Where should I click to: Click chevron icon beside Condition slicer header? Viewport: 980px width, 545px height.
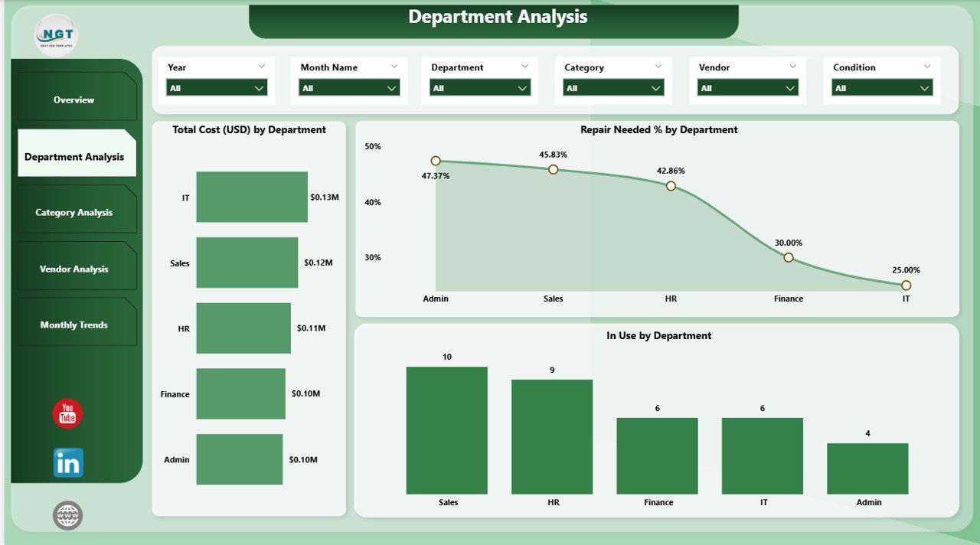pyautogui.click(x=927, y=67)
